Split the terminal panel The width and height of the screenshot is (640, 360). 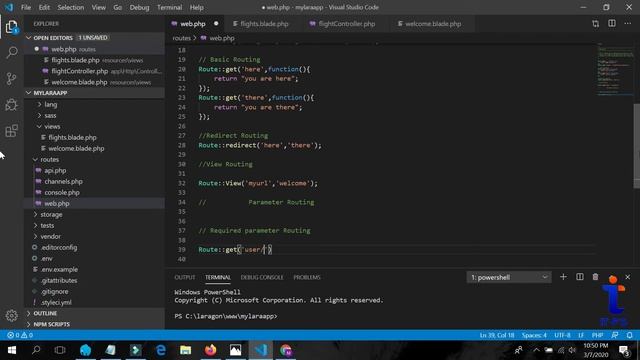[580, 277]
